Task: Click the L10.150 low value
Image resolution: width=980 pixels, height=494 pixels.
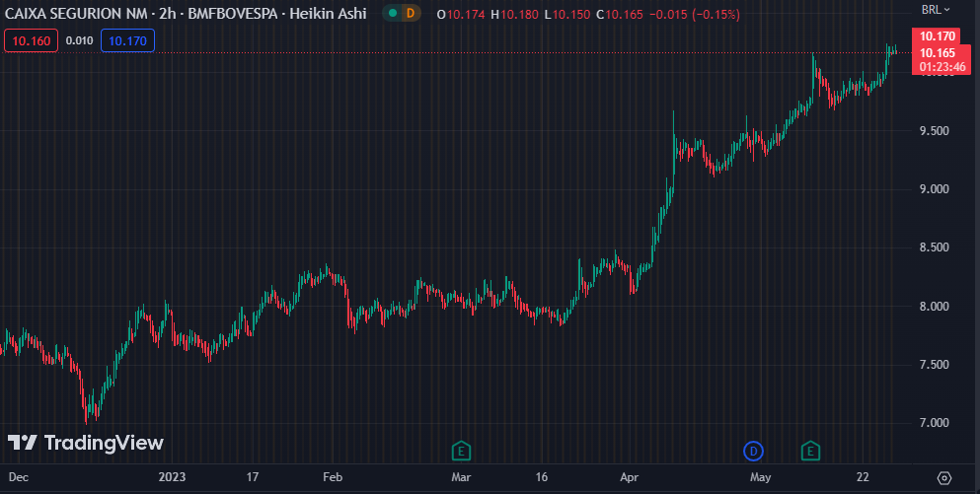Action: click(x=566, y=14)
